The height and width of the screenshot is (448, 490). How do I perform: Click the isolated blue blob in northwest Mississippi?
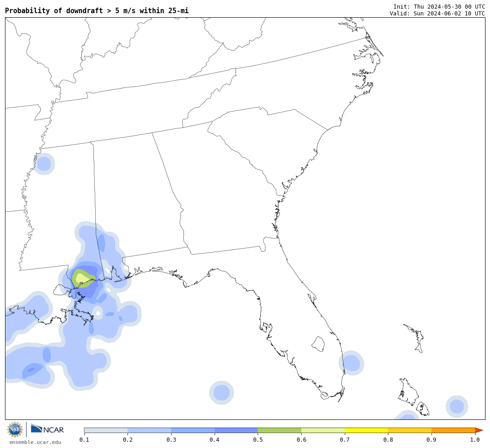44,164
